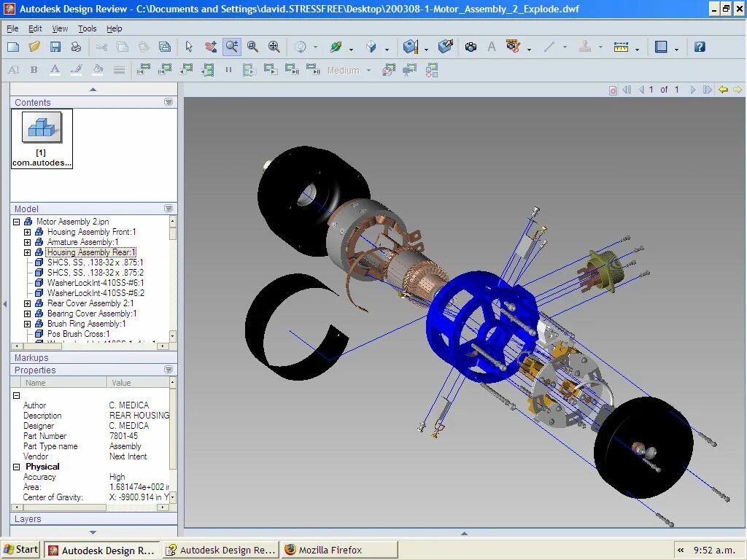This screenshot has width=747, height=560.
Task: Click the system tray expand chevron
Action: point(681,551)
